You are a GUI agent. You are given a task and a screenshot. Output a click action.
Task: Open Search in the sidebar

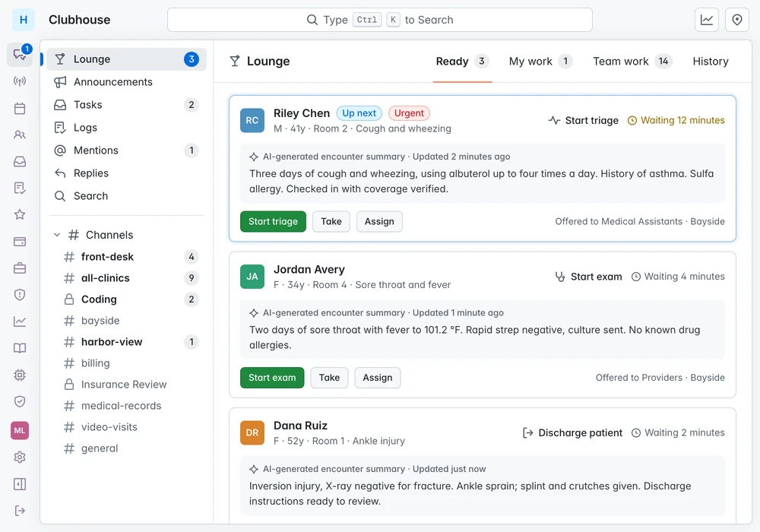click(x=126, y=196)
